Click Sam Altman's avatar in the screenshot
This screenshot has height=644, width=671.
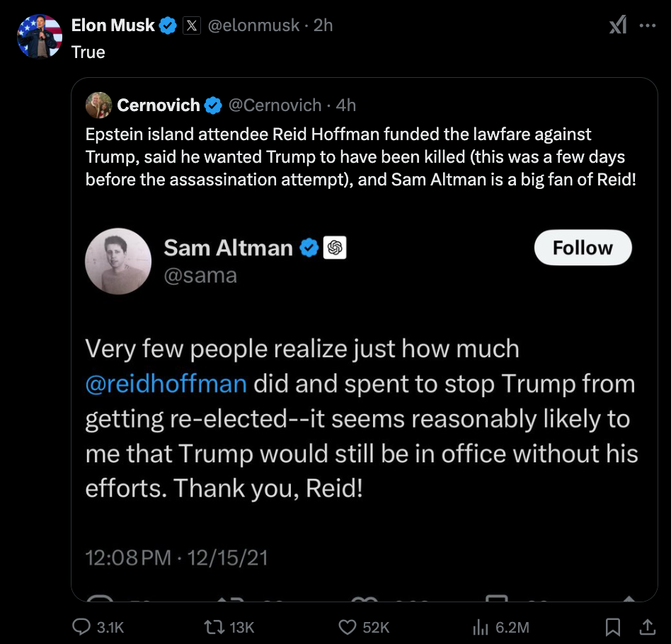pyautogui.click(x=118, y=260)
